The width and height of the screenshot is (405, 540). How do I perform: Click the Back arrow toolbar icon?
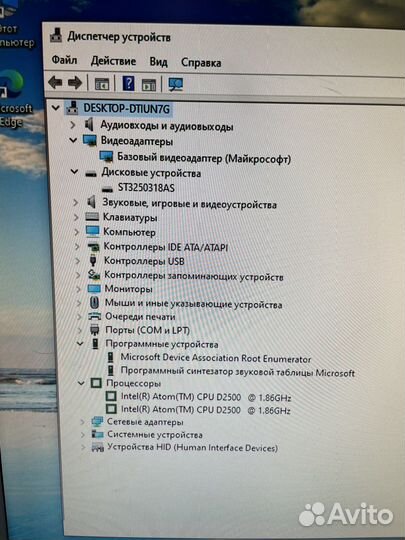click(55, 83)
